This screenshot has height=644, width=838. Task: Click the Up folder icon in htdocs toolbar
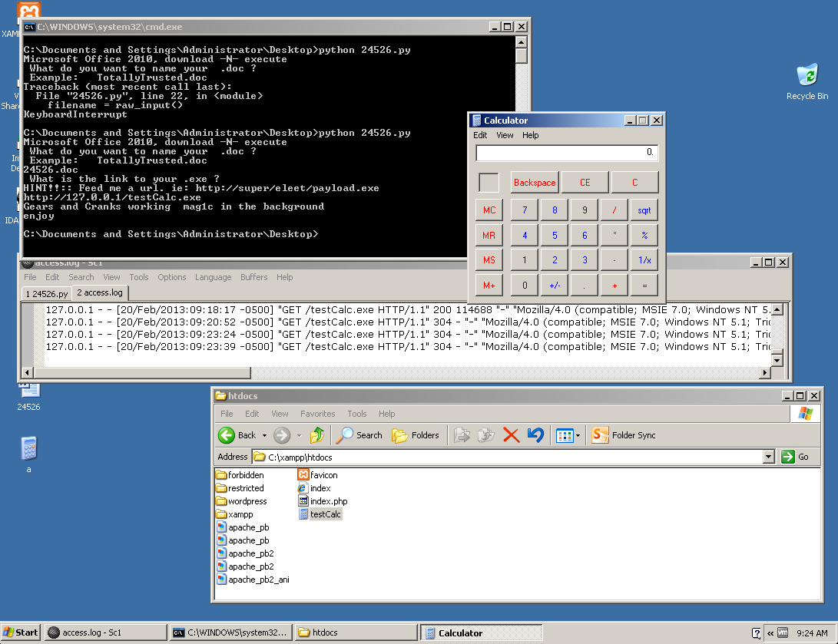coord(317,435)
